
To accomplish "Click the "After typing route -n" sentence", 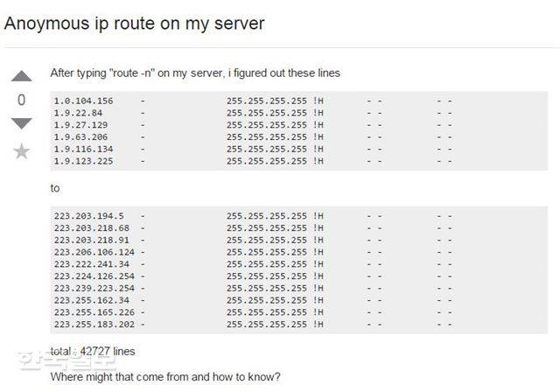I will coord(195,73).
